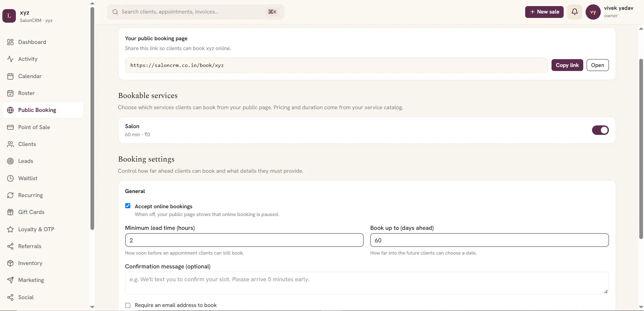644x311 pixels.
Task: Click the Activity pulse icon
Action: pyautogui.click(x=10, y=59)
